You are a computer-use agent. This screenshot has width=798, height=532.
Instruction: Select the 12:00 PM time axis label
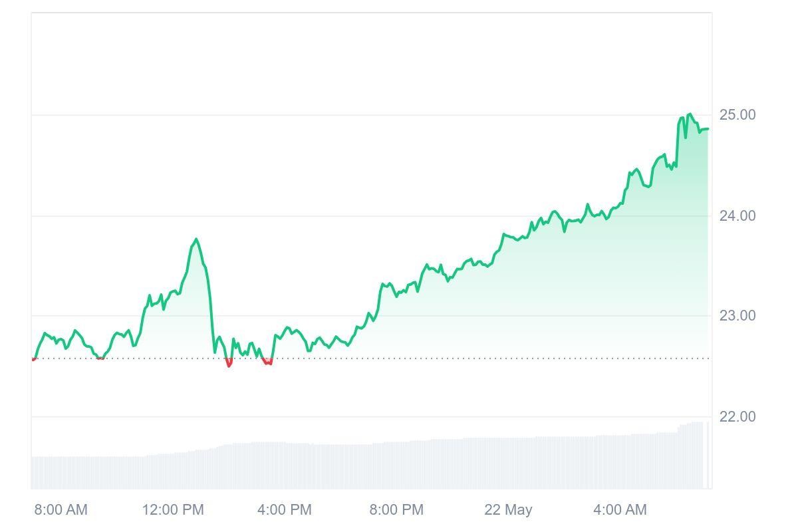(x=173, y=510)
